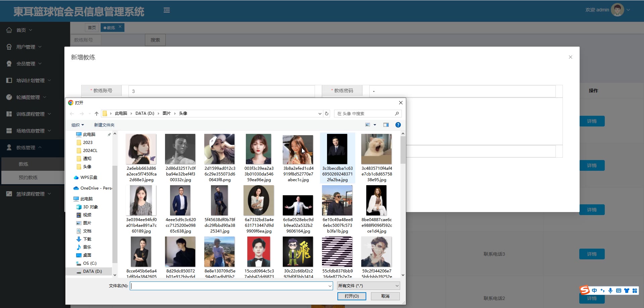Screen dimensions: 644x308
Task: Click the 详情 button in 联系电话3 row
Action: tap(592, 254)
